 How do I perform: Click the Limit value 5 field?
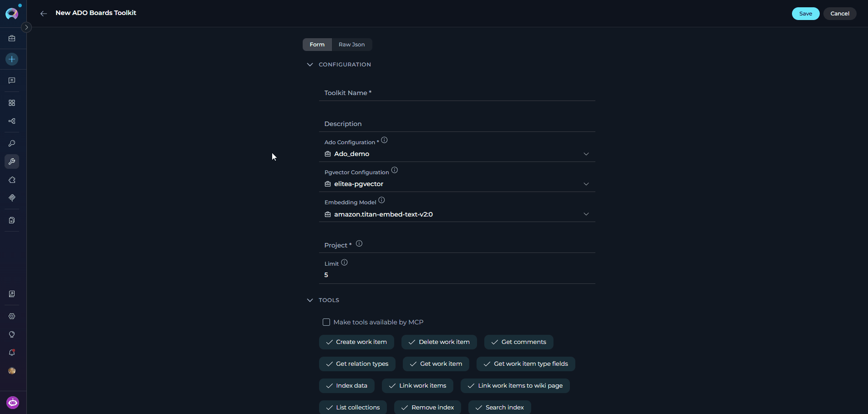[457, 275]
